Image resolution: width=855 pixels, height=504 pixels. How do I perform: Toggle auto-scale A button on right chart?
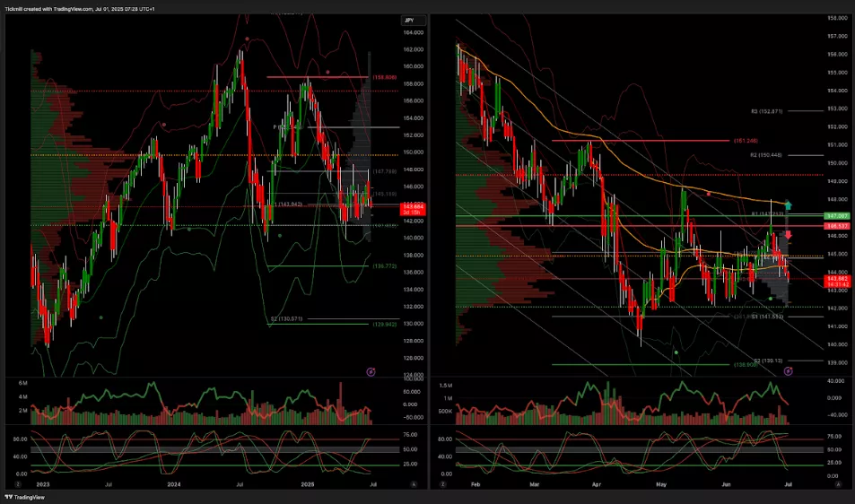[x=837, y=484]
